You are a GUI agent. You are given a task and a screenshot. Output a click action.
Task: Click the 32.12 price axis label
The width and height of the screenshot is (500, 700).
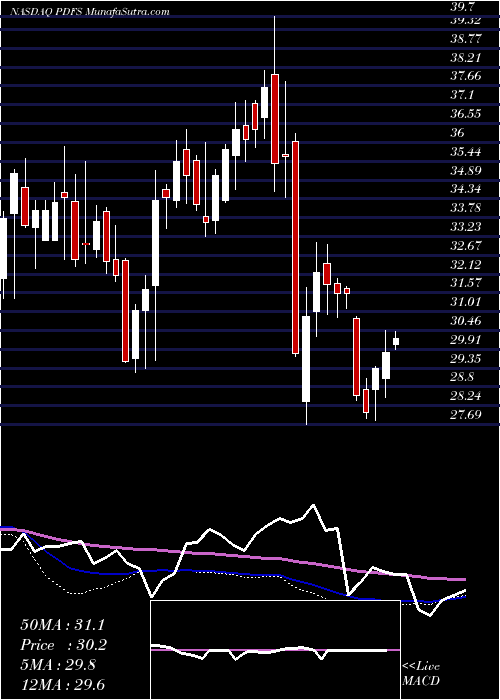click(x=467, y=265)
